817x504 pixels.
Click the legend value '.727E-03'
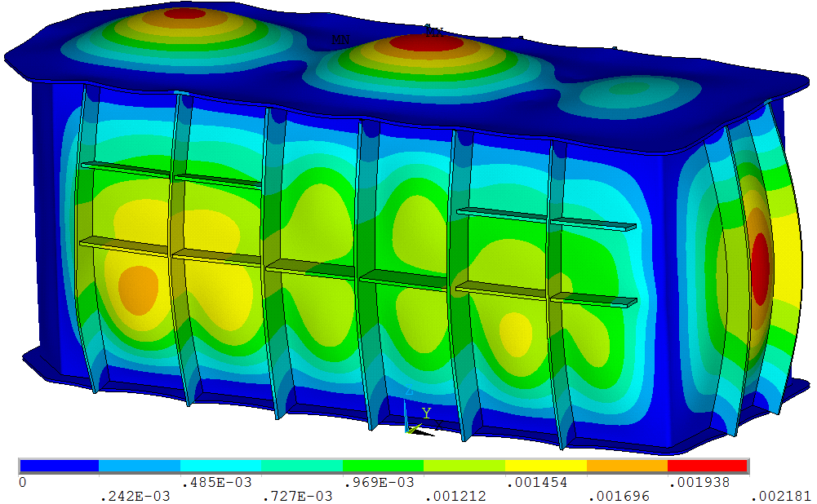point(297,496)
